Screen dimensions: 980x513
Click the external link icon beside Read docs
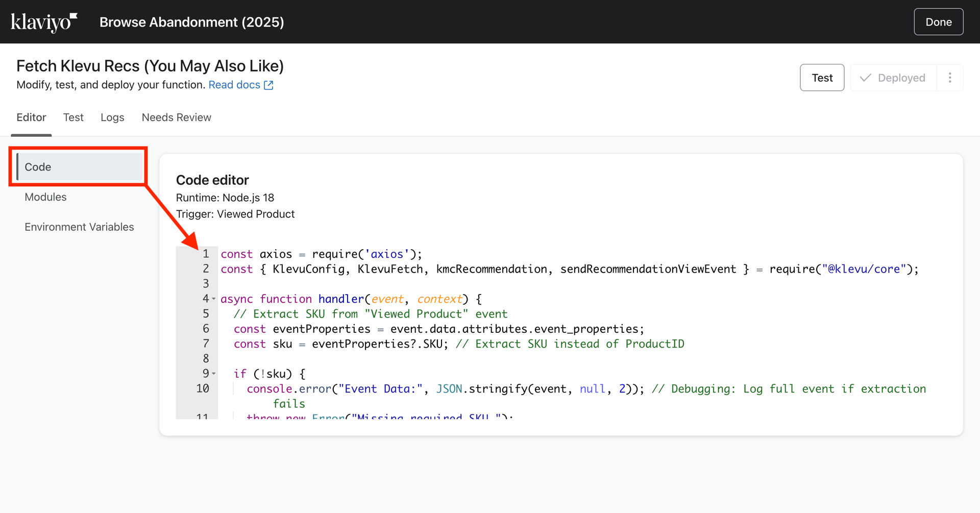[268, 85]
